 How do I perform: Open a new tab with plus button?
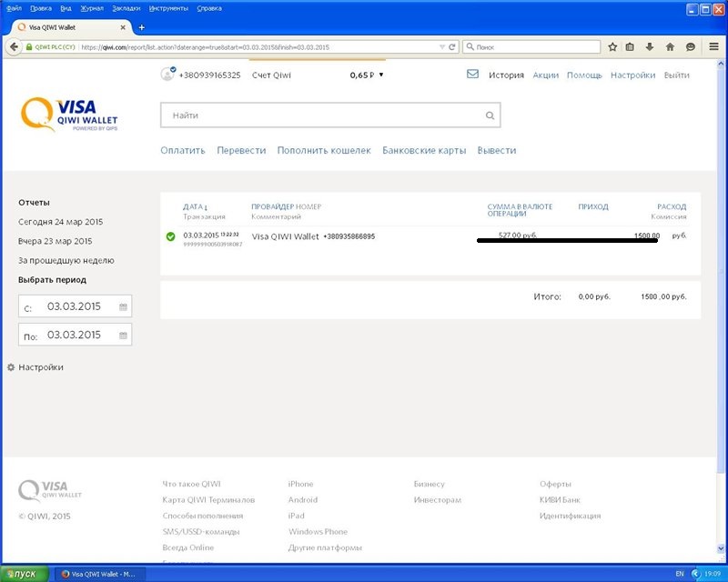142,27
